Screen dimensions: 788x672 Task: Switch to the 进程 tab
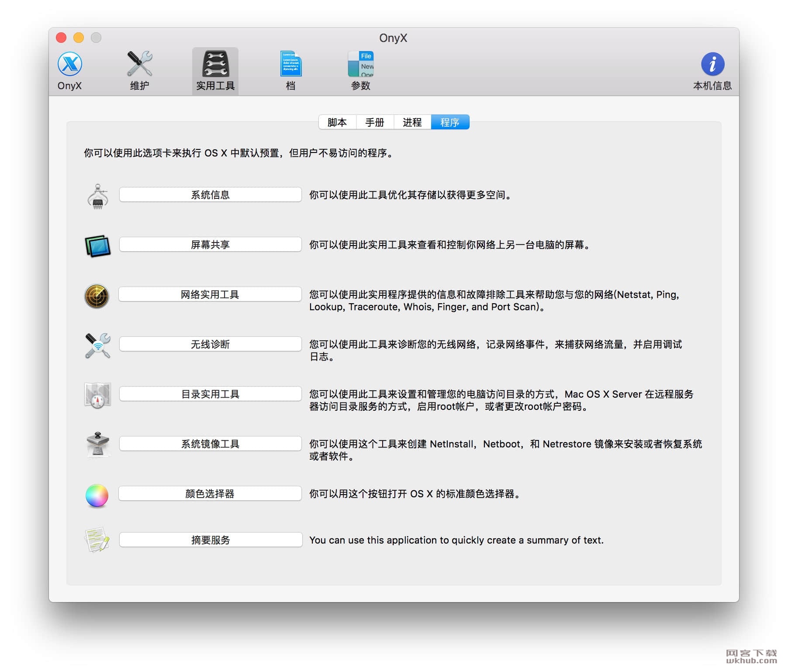click(412, 122)
